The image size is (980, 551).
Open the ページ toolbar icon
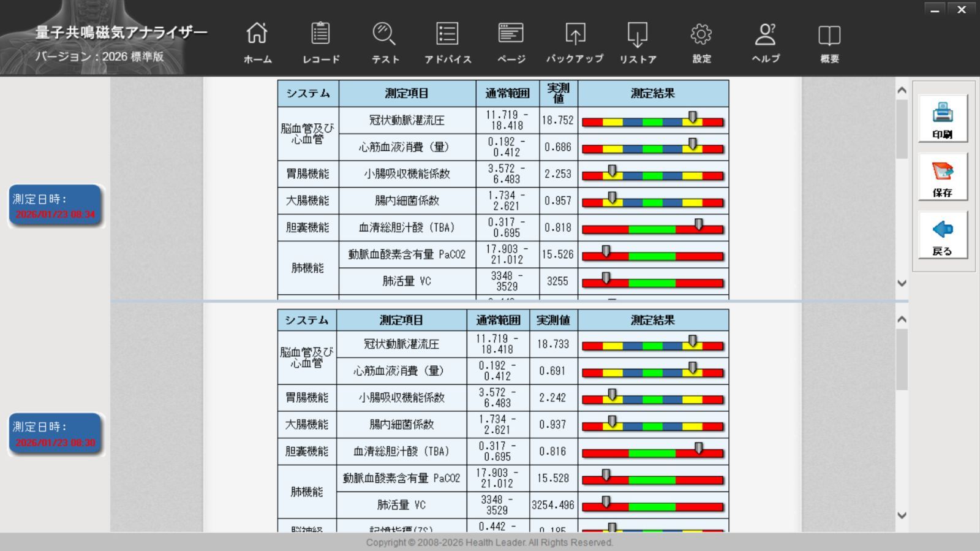511,33
